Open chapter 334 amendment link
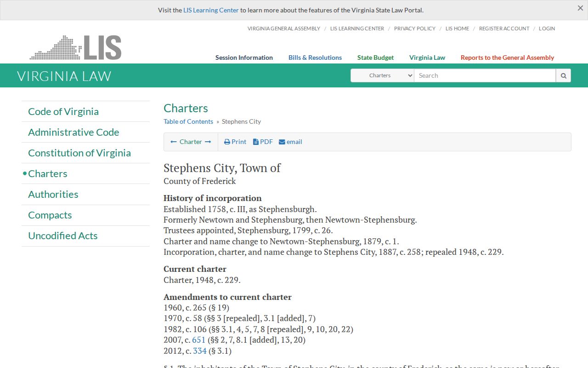Image resolution: width=588 pixels, height=368 pixels. coord(200,351)
